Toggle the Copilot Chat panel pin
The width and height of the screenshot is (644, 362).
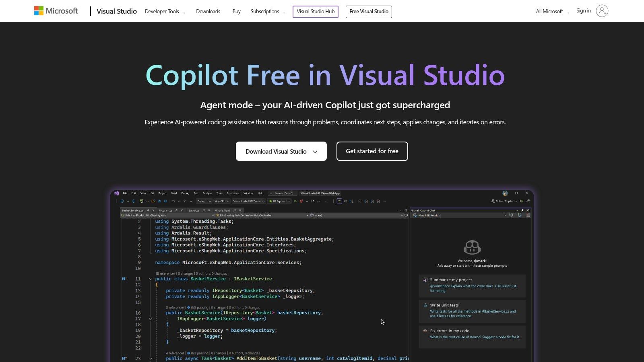pos(522,210)
